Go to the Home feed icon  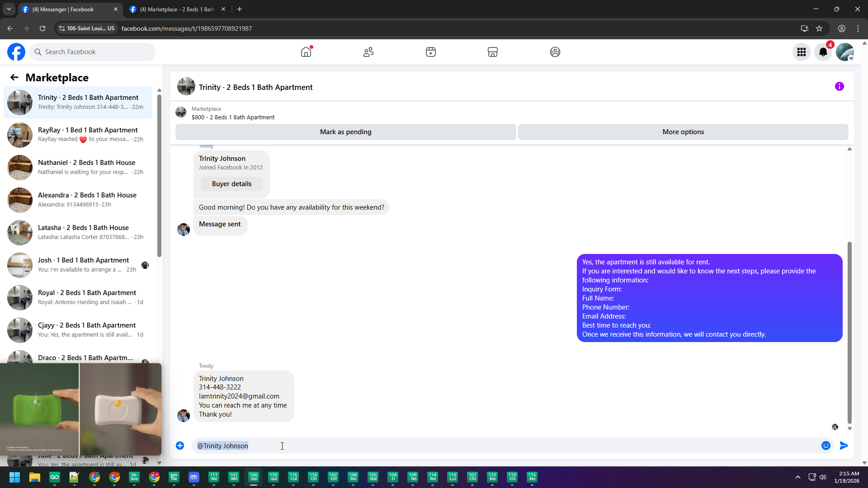pyautogui.click(x=306, y=52)
